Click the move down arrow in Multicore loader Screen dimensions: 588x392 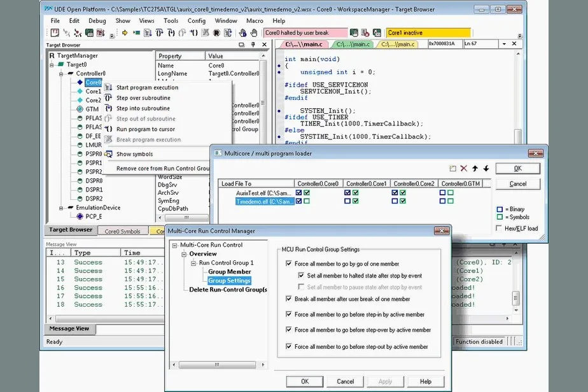point(486,169)
